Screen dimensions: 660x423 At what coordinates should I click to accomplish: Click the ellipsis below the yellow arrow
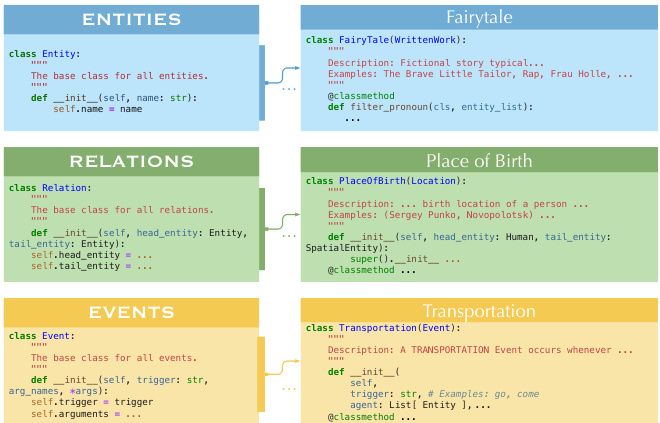pyautogui.click(x=288, y=387)
